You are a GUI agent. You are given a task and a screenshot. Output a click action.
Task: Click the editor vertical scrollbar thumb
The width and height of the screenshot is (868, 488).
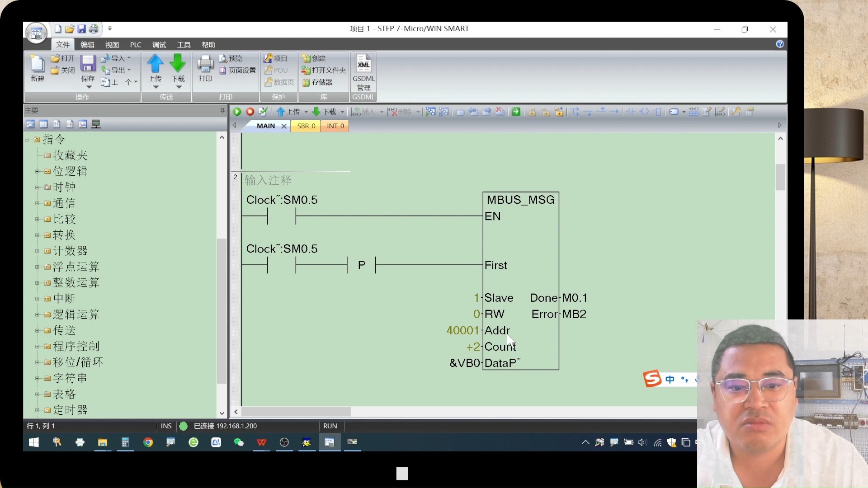click(x=780, y=177)
